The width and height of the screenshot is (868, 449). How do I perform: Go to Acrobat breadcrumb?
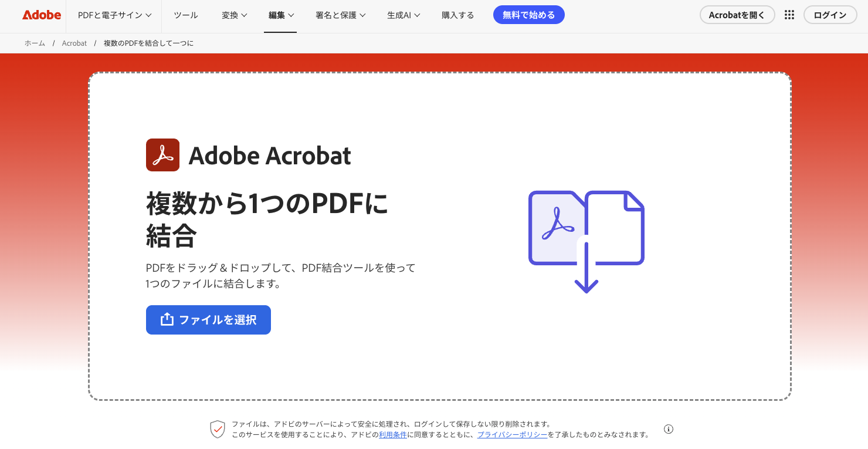point(74,43)
